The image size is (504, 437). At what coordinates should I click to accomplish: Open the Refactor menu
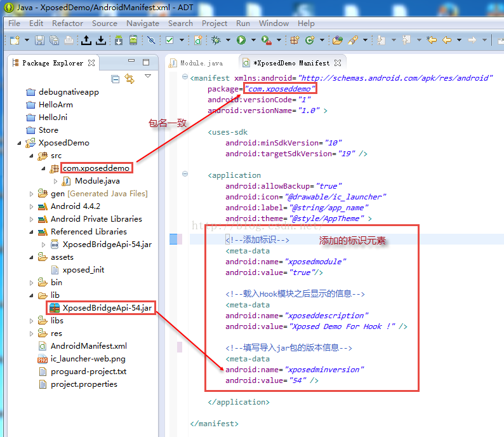pos(67,24)
